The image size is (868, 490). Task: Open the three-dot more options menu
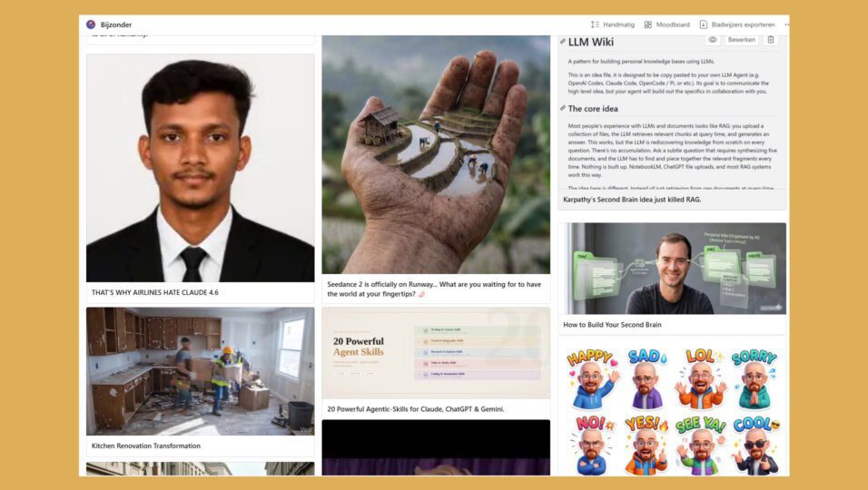tap(786, 24)
